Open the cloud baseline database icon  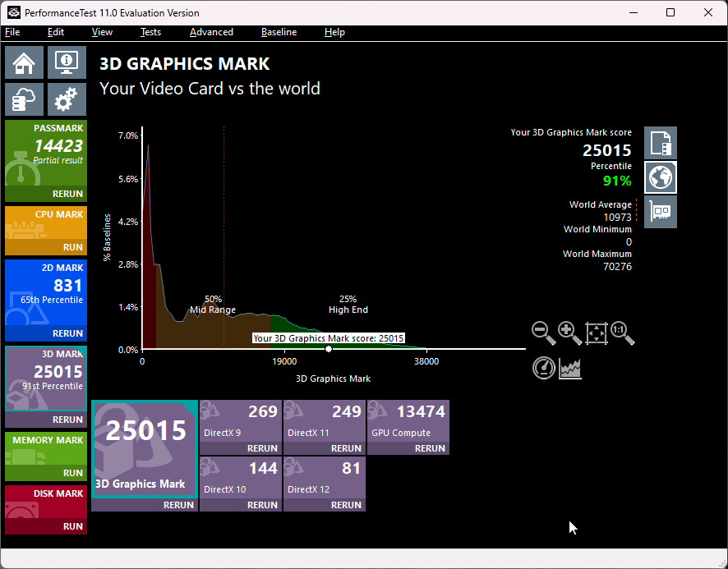click(x=25, y=99)
